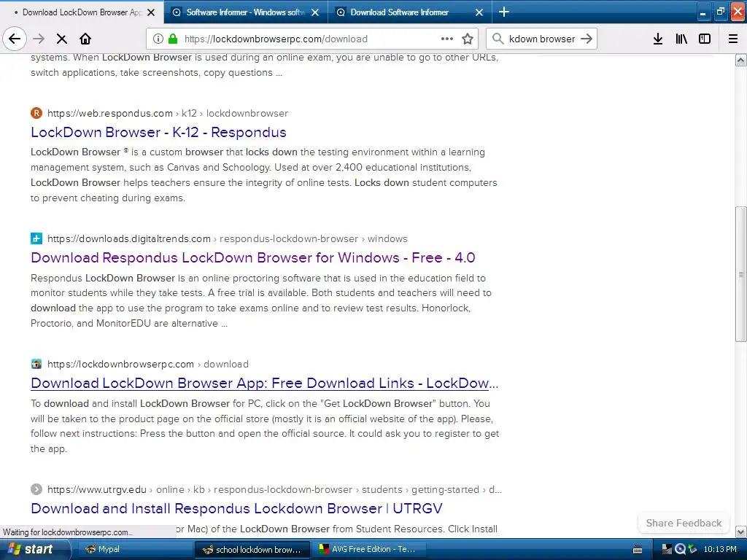Click the https://lockdownbrowserpc.com › download text
The image size is (747, 560).
[x=148, y=364]
